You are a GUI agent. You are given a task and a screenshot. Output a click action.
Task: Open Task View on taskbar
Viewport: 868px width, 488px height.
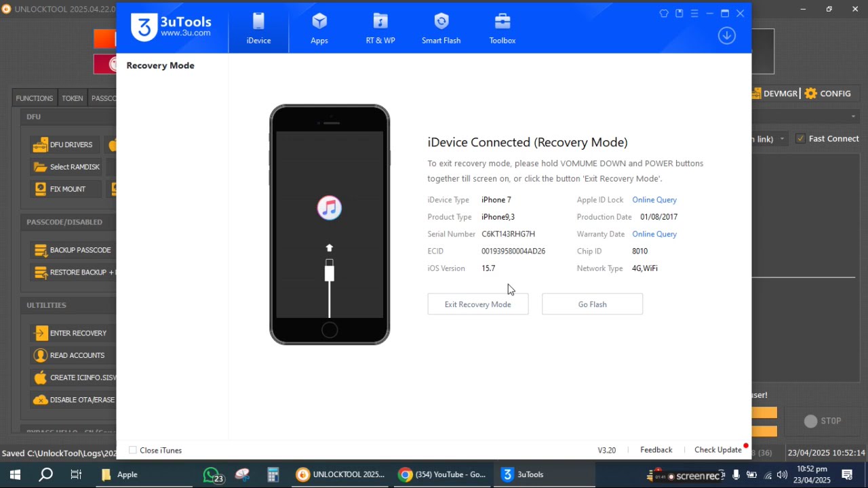click(x=76, y=474)
